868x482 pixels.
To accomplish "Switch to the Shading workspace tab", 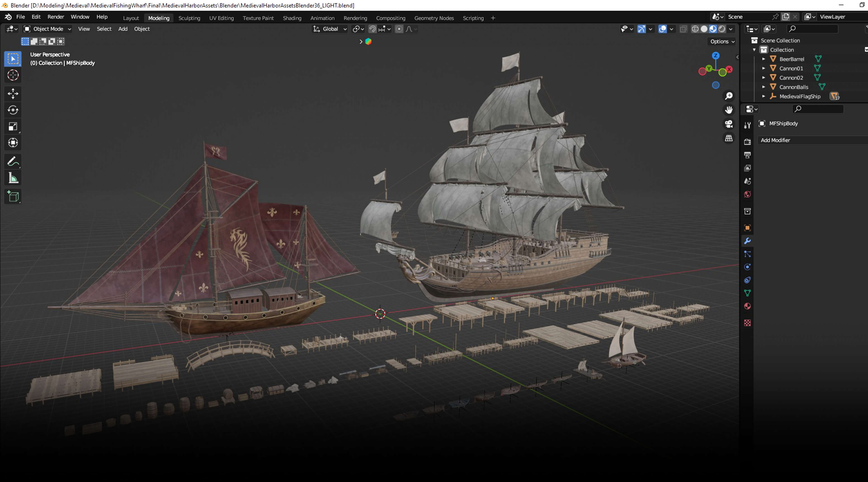I will (x=292, y=18).
